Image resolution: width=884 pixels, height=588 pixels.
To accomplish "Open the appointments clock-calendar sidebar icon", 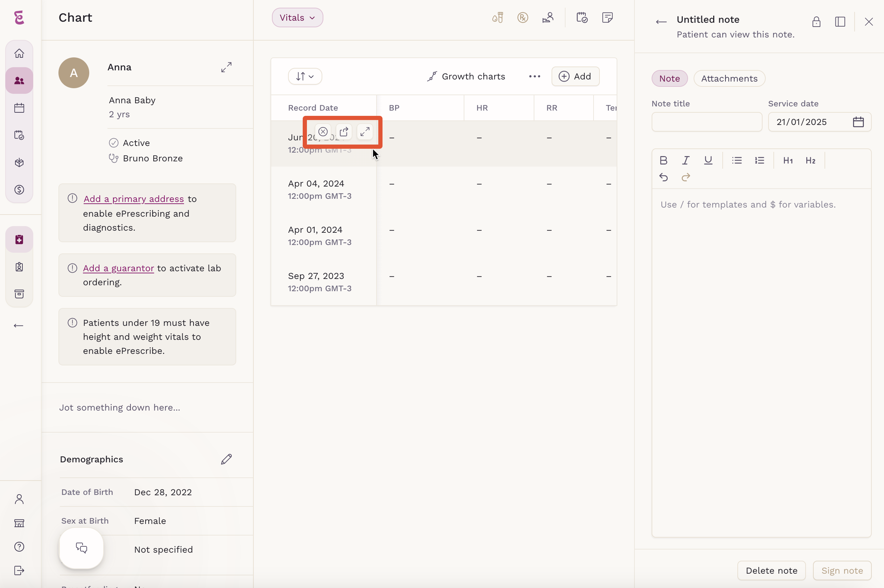I will pyautogui.click(x=19, y=135).
